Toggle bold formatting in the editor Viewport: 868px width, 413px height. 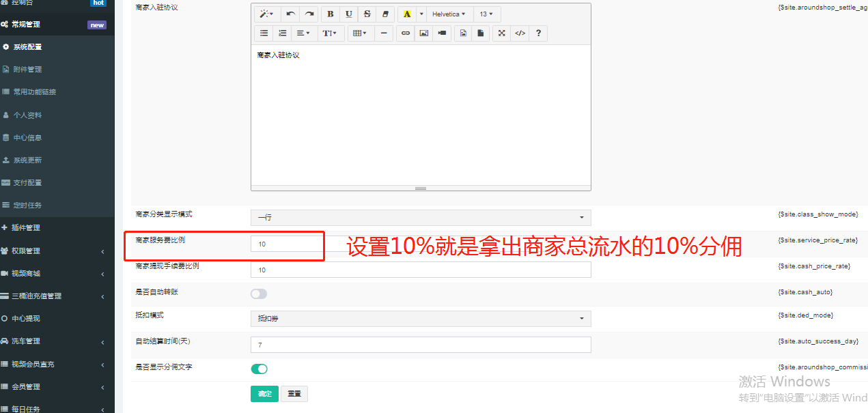pos(331,14)
